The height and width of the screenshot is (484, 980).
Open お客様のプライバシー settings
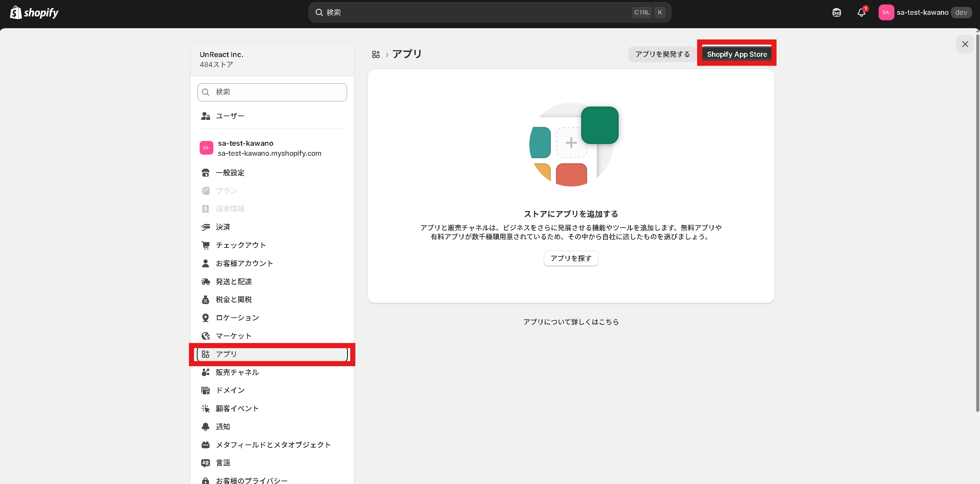(x=272, y=481)
